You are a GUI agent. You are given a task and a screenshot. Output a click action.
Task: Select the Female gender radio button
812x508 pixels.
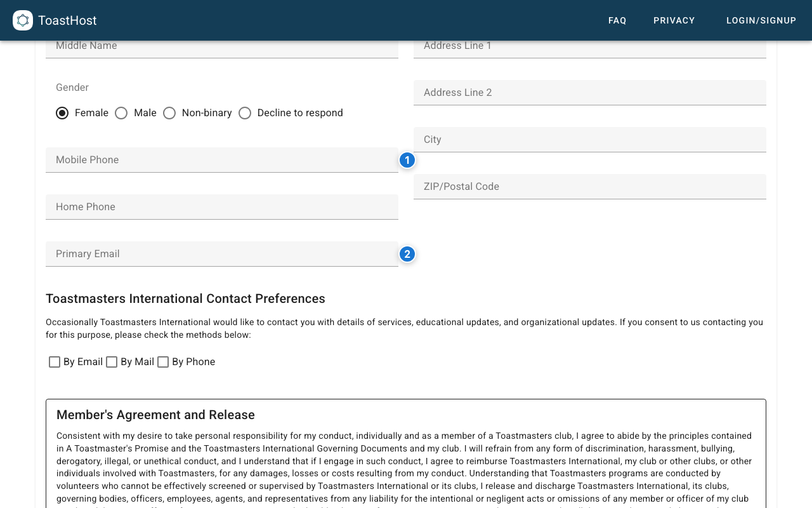62,113
